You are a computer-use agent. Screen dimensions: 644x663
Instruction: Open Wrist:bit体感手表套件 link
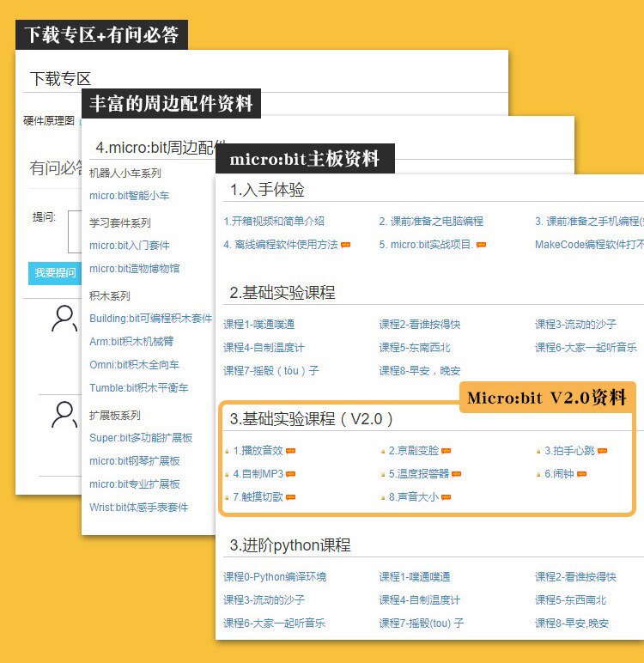(138, 508)
